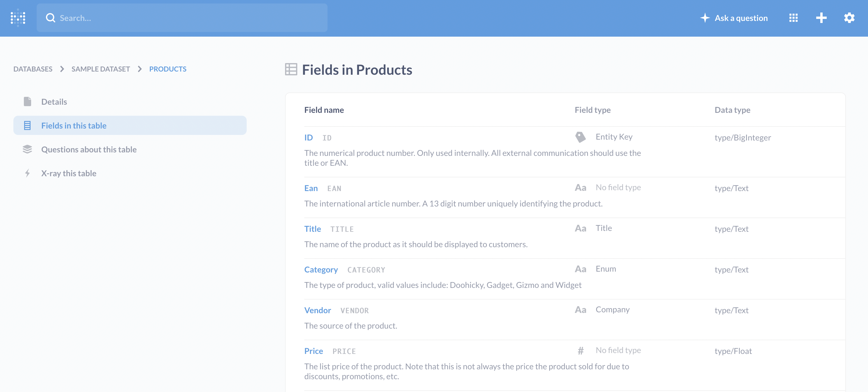Click the plus icon to create new item

[x=821, y=18]
